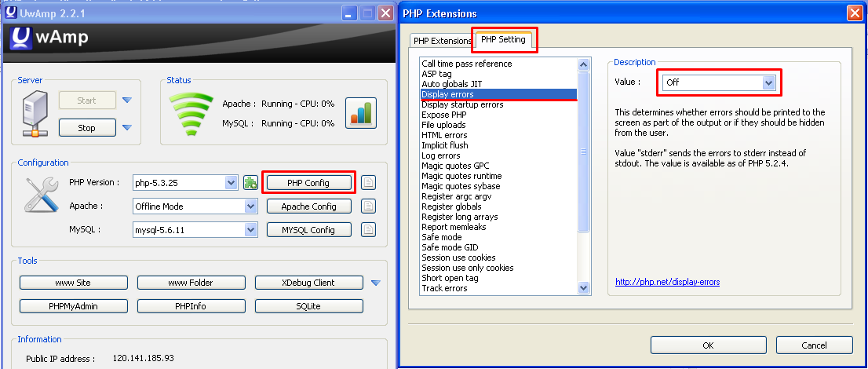
Task: Close the PHP Extensions dialog
Action: 854,13
